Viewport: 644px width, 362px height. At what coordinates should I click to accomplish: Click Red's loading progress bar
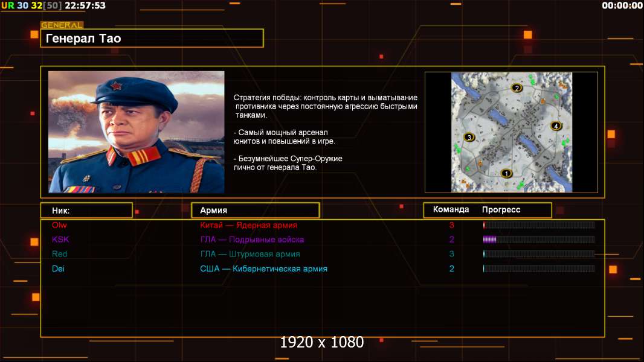point(539,254)
